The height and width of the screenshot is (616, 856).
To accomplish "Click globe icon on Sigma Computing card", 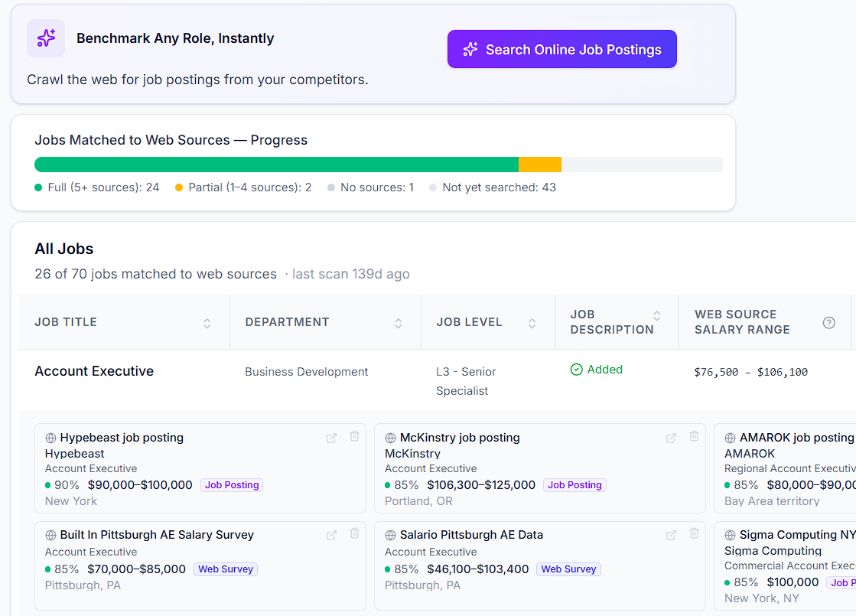I will pyautogui.click(x=730, y=535).
